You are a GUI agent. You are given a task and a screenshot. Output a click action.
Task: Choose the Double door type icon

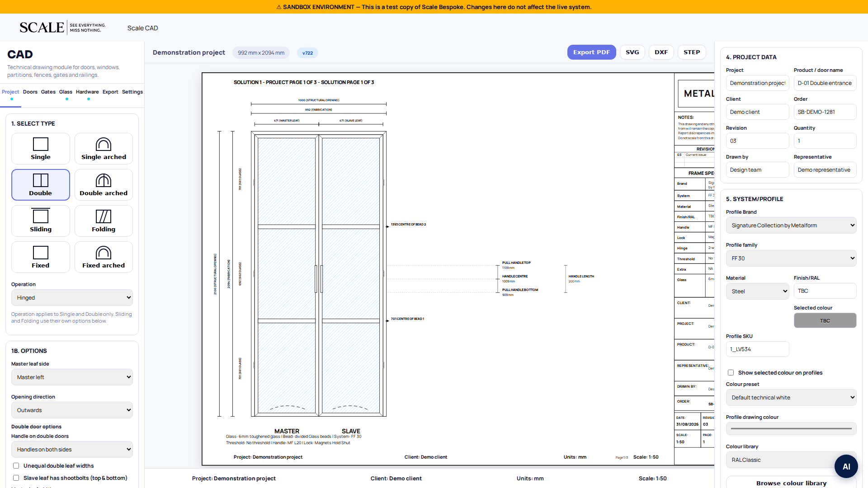(41, 185)
